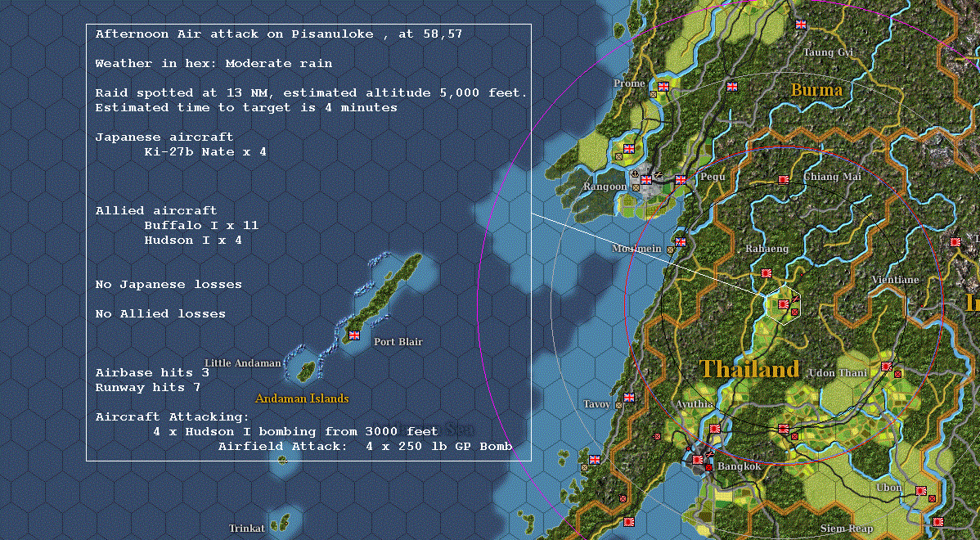Select the British flag at Port Blair

[354, 335]
